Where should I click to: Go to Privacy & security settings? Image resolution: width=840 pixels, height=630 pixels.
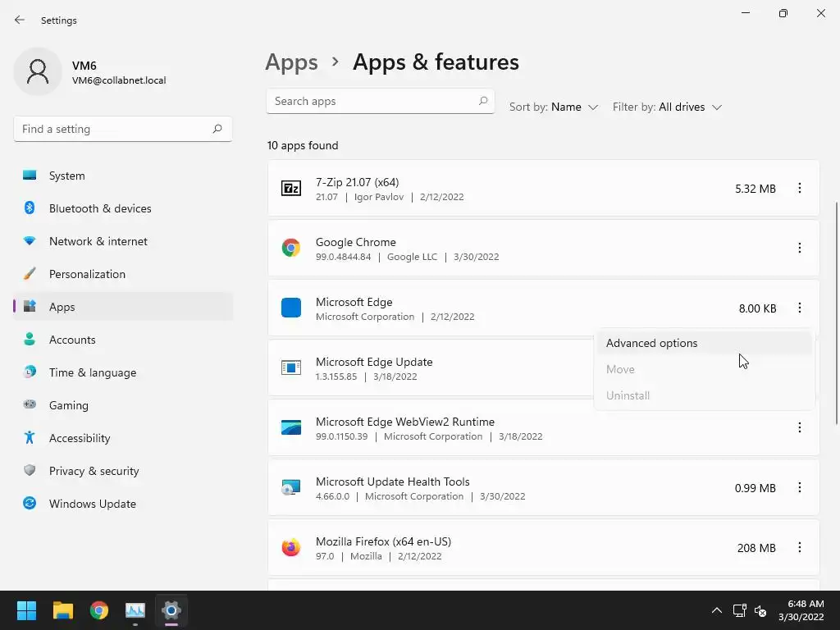(94, 471)
